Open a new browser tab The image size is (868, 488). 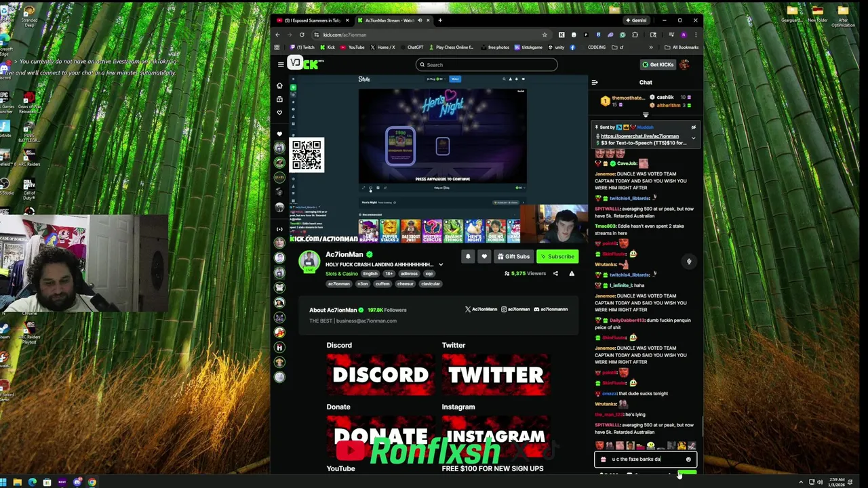pos(440,20)
